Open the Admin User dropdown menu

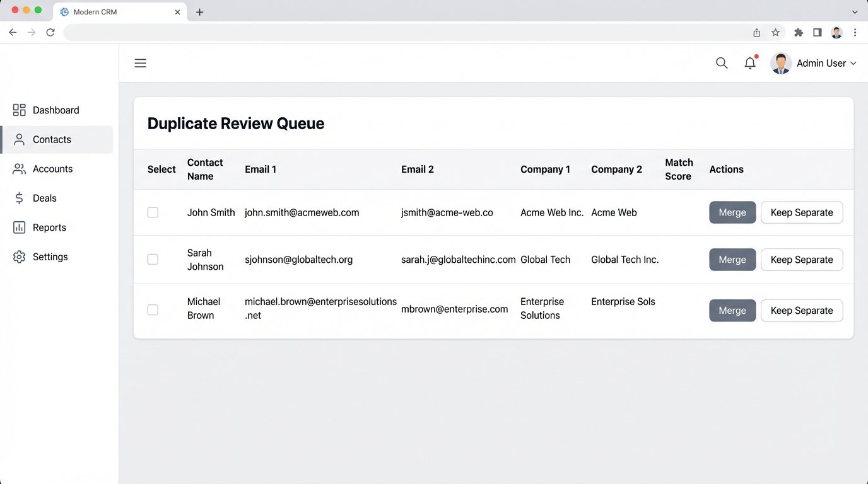[x=826, y=63]
